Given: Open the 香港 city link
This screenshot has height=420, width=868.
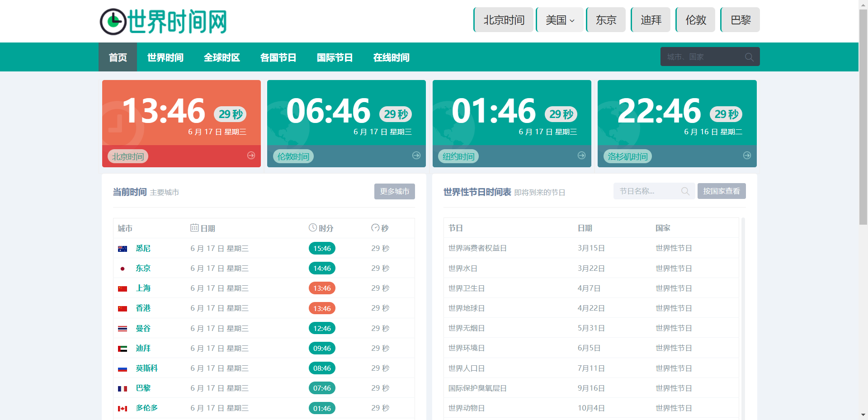Looking at the screenshot, I should point(143,308).
